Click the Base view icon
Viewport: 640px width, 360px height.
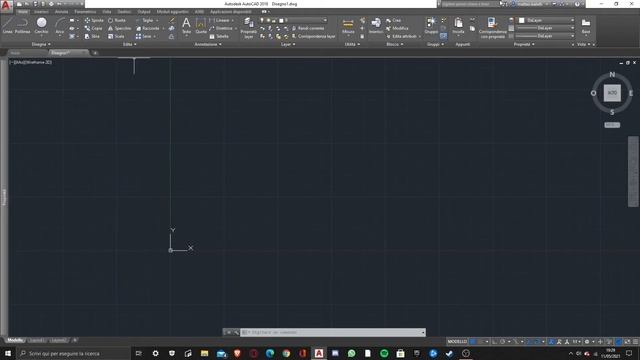click(586, 26)
